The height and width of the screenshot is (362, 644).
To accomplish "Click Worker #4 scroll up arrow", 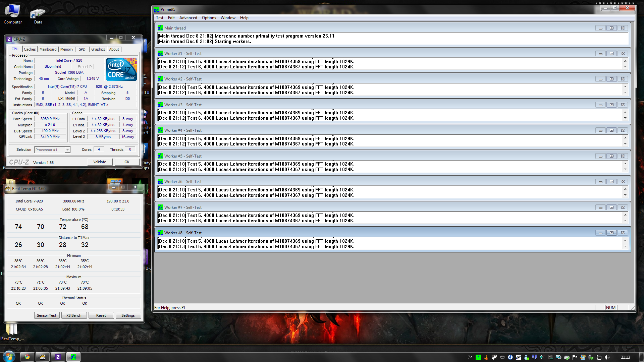I will pyautogui.click(x=625, y=138).
